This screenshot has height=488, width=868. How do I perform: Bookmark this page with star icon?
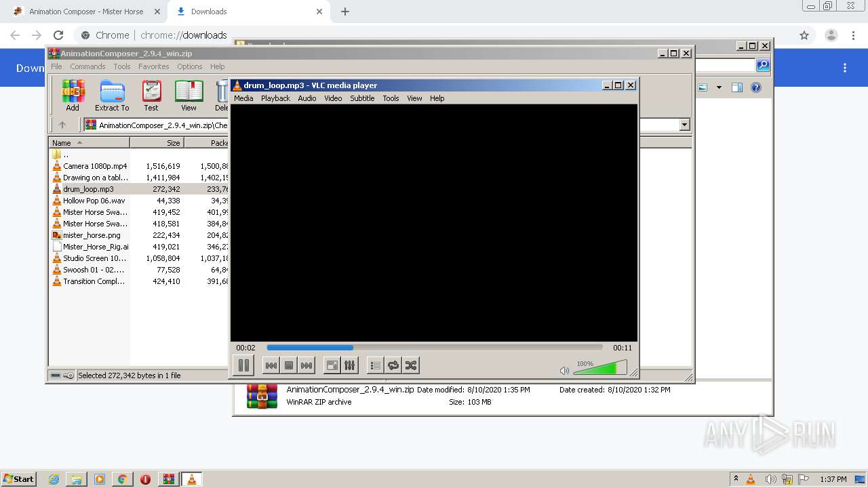tap(804, 35)
